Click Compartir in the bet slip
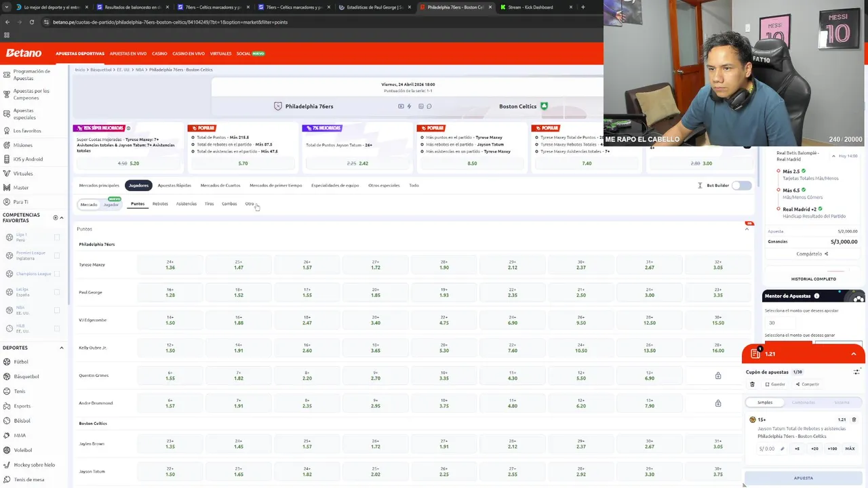Screen dimensions: 868x488 [808, 384]
